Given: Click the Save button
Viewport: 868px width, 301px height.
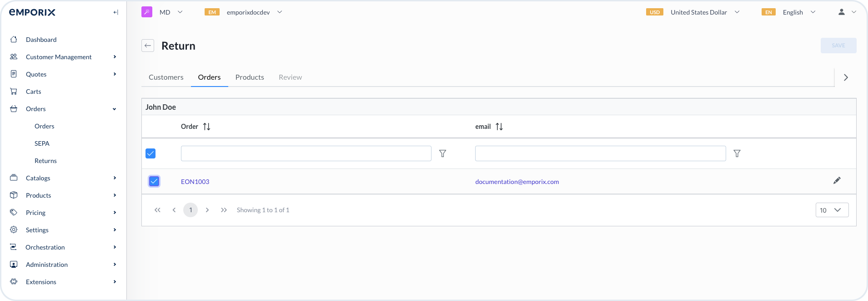Looking at the screenshot, I should pos(838,46).
